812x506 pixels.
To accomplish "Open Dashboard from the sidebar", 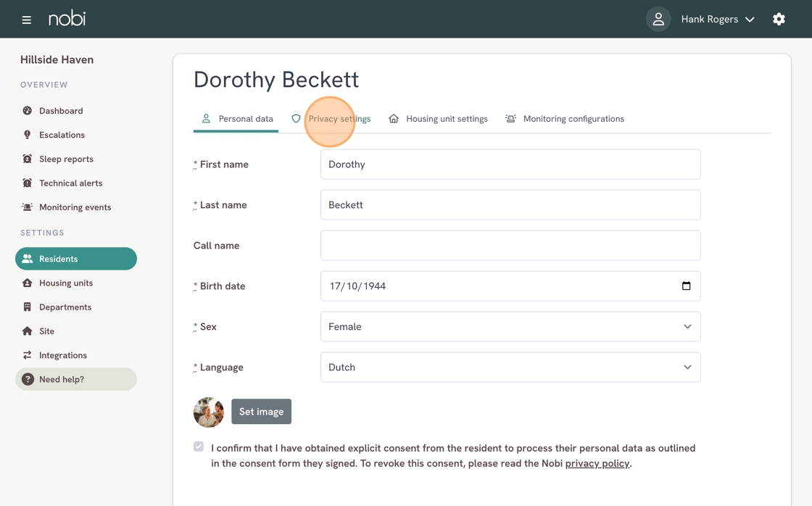I will point(61,111).
